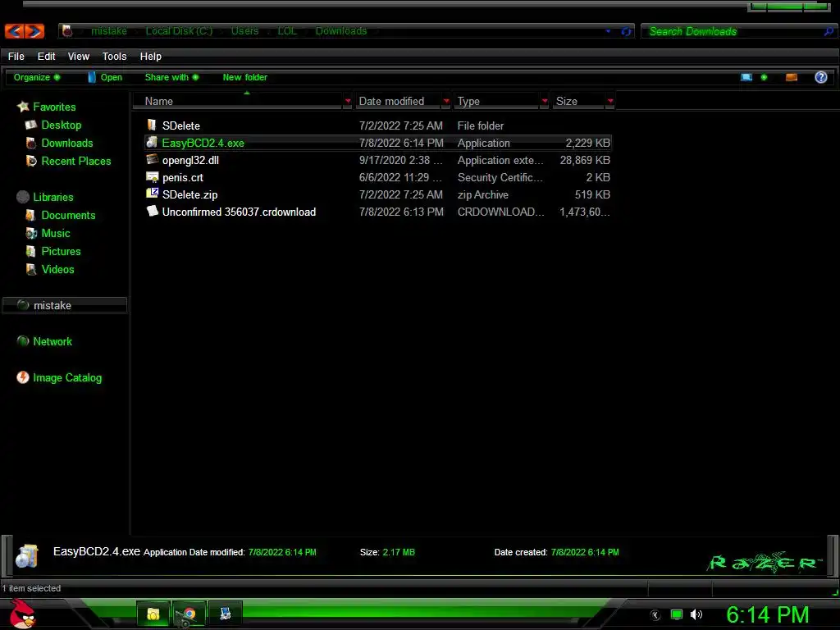
Task: Click the Libraries icon in sidebar
Action: pyautogui.click(x=23, y=197)
